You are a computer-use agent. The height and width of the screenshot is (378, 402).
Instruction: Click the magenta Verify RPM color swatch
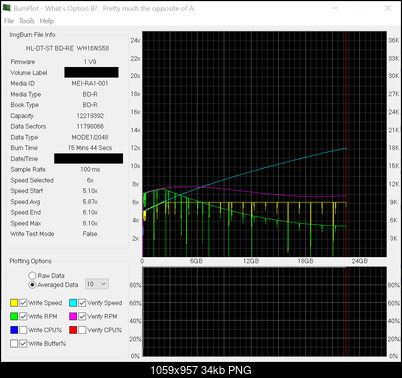click(73, 316)
